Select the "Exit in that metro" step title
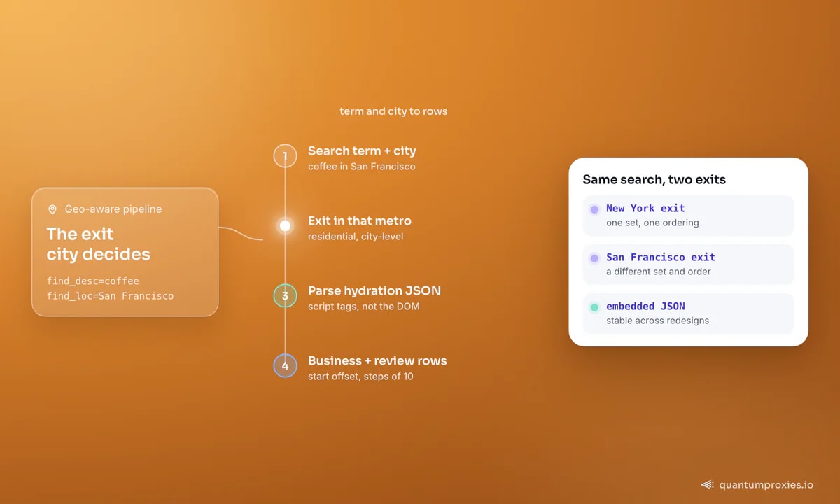This screenshot has height=504, width=840. coord(359,220)
